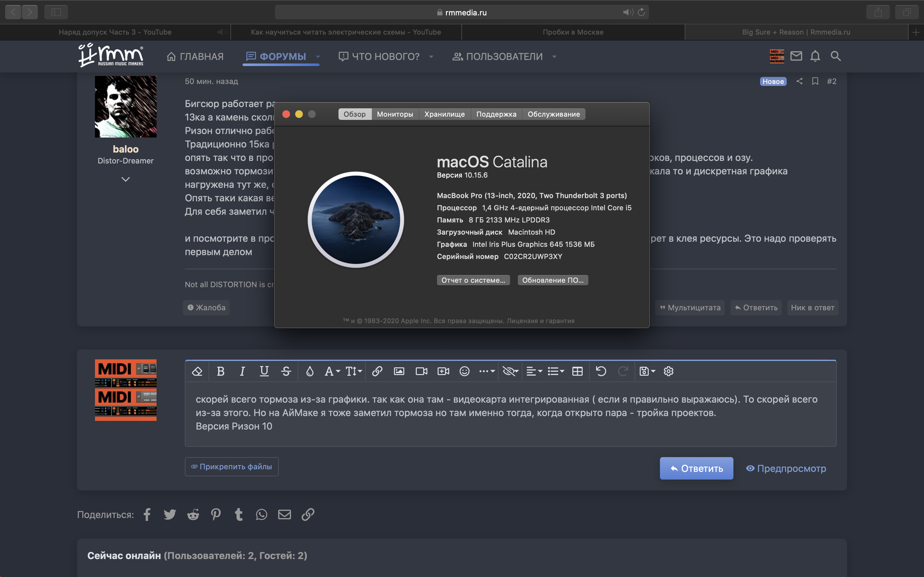Toggle strikethrough formatting
924x577 pixels.
pyautogui.click(x=286, y=371)
